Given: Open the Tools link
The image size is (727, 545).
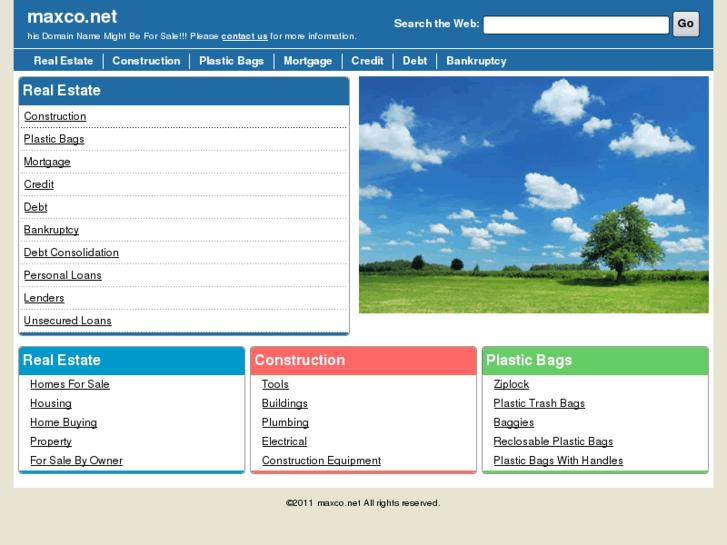Looking at the screenshot, I should tap(275, 385).
